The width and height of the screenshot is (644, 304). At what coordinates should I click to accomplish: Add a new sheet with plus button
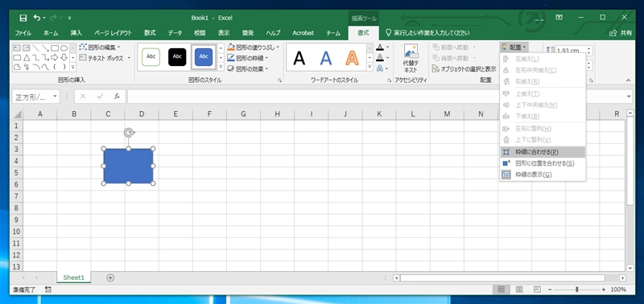coord(110,277)
